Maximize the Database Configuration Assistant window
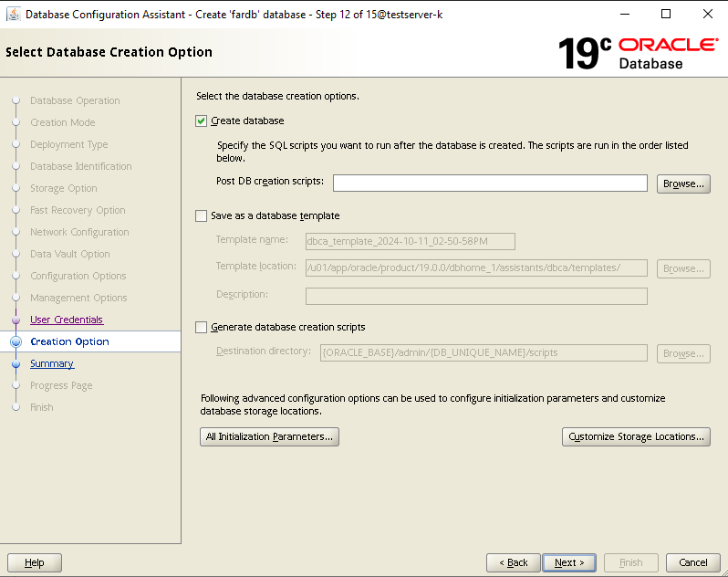This screenshot has width=728, height=577. point(666,14)
